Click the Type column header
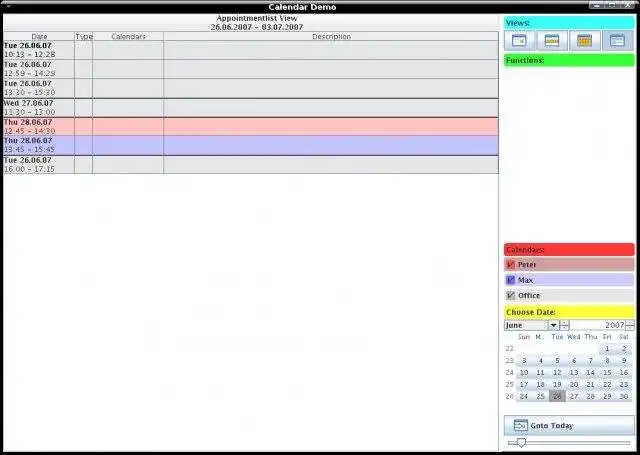Screen dimensions: 640x455 (84, 36)
